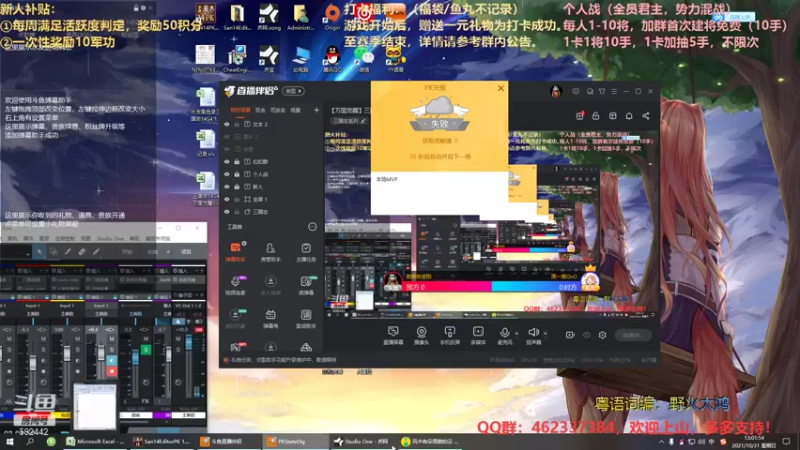Image resolution: width=800 pixels, height=450 pixels.
Task: Select the range tool in Studio One
Action: pyautogui.click(x=53, y=252)
